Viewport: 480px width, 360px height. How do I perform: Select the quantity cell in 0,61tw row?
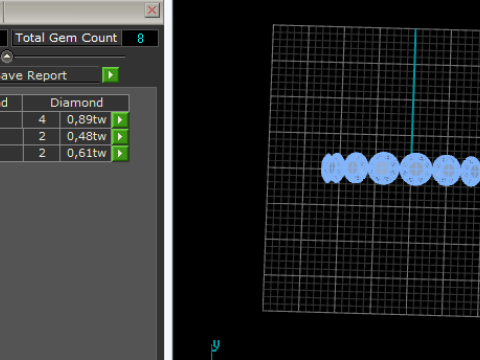coord(42,153)
